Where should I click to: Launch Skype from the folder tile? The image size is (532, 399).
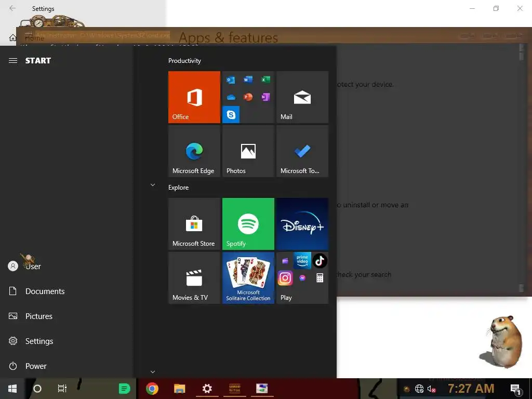tap(231, 115)
